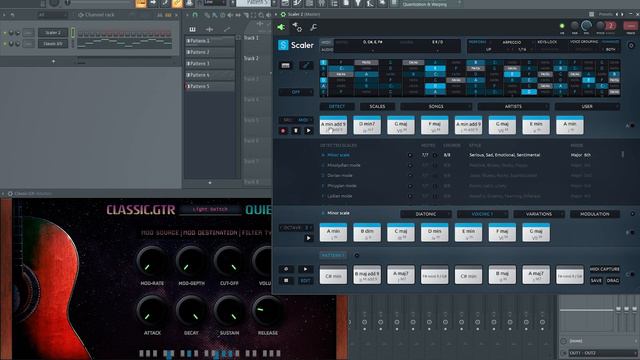
Task: Click the wrench icon in plugin wrapper
Action: (313, 27)
